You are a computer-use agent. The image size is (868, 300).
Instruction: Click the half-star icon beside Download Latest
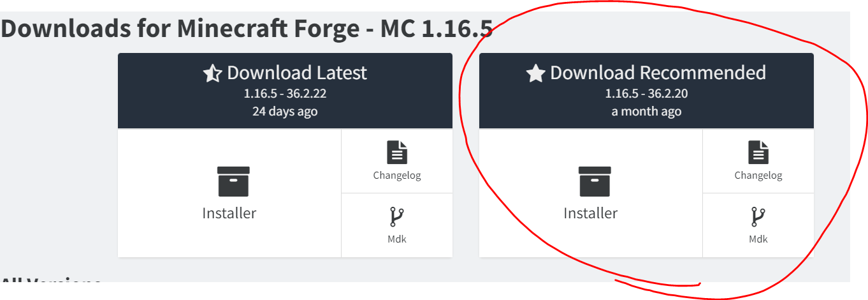pyautogui.click(x=212, y=73)
